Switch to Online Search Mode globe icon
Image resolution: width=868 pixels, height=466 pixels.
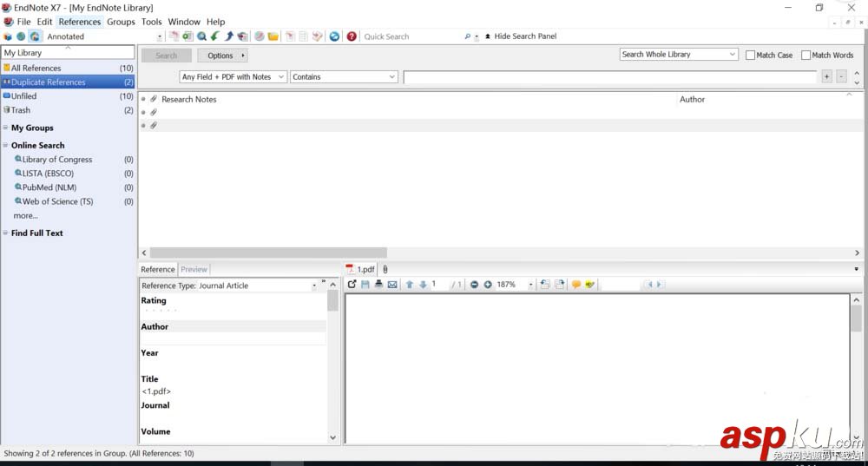(x=21, y=36)
